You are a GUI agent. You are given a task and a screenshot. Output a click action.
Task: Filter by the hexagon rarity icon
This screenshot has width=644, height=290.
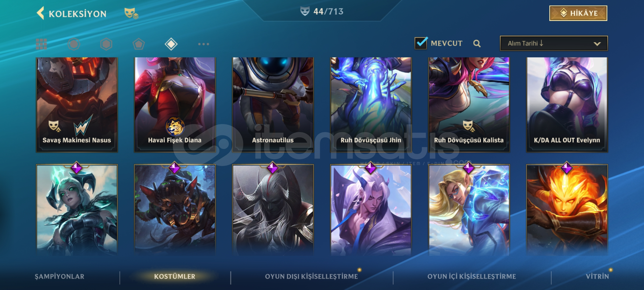(x=106, y=44)
